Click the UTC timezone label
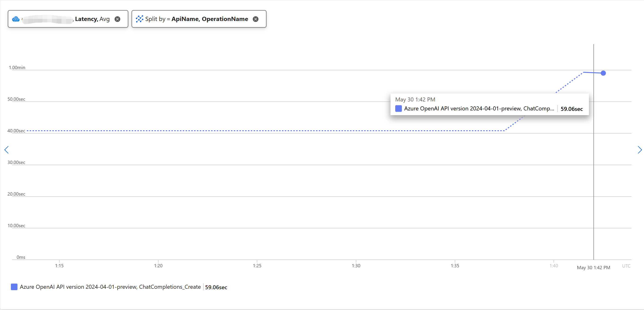This screenshot has width=644, height=310. (626, 266)
